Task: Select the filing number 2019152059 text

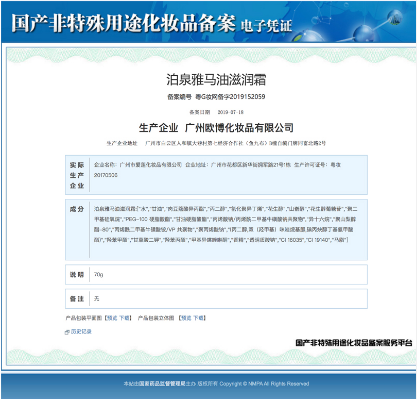Action: pyautogui.click(x=247, y=97)
